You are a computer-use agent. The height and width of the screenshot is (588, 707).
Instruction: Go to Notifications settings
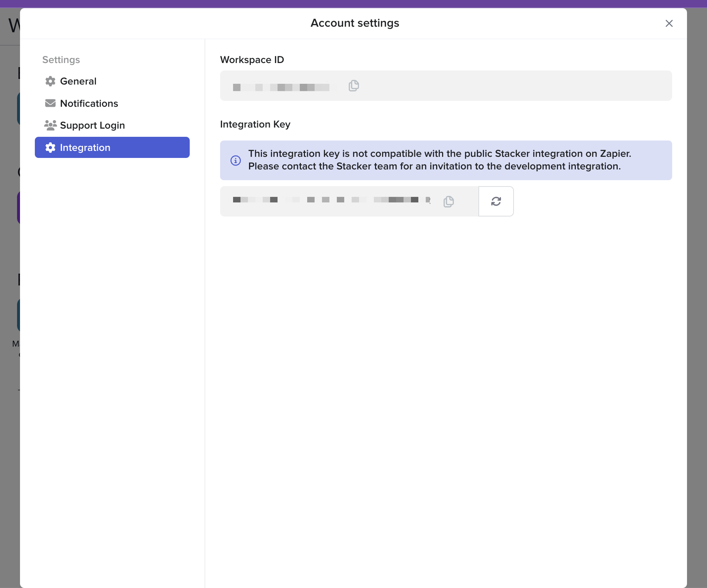(89, 103)
